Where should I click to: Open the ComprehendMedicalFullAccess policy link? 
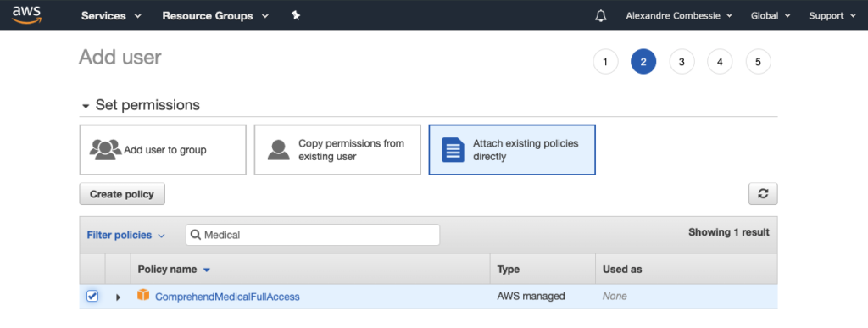[x=227, y=297]
